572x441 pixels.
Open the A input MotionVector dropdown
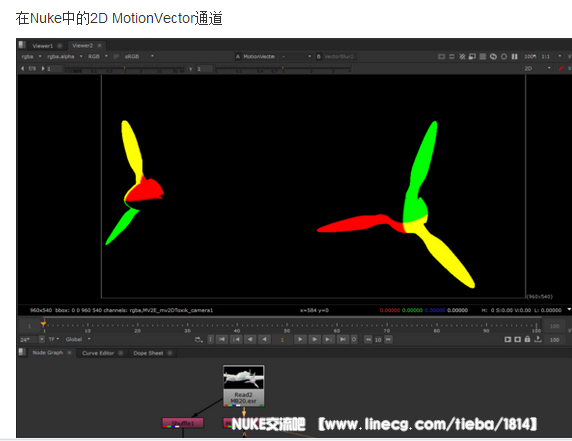(259, 56)
